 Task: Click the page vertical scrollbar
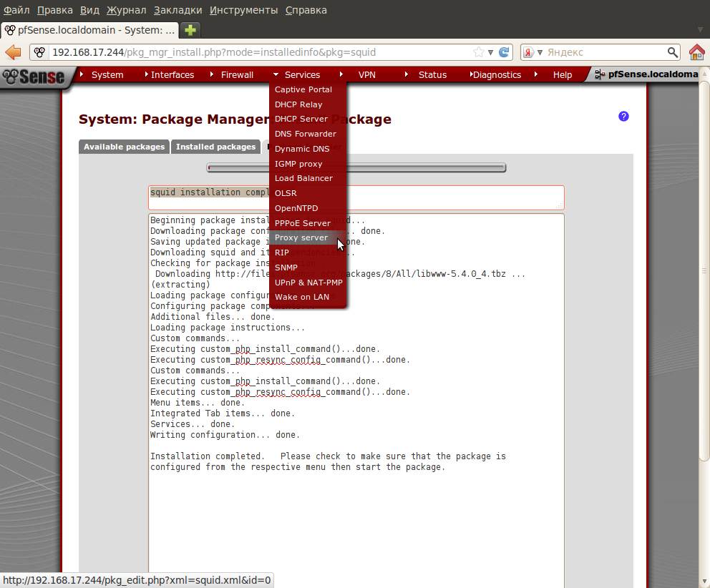[x=704, y=272]
